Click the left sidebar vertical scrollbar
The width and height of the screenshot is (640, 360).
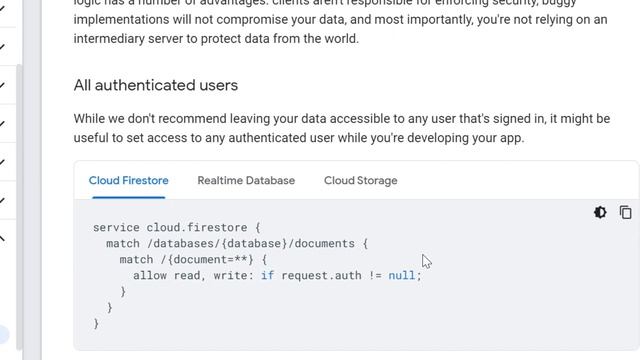(x=19, y=207)
